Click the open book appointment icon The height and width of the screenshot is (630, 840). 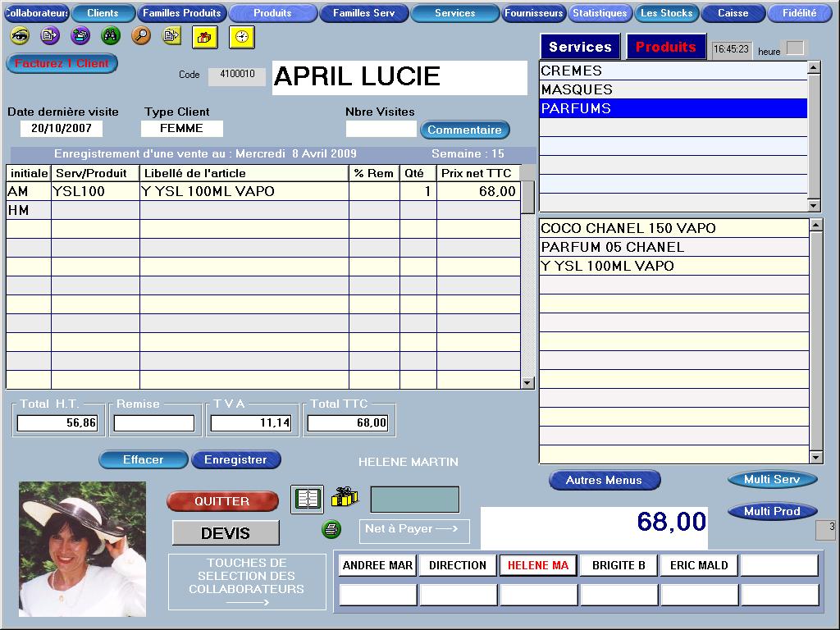tap(307, 499)
